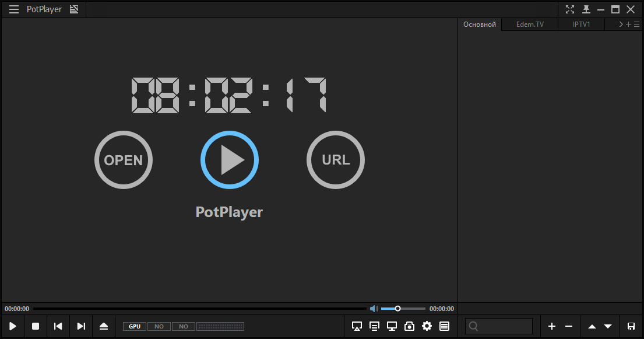This screenshot has width=644, height=339.
Task: Click the audio level meter bar
Action: tap(220, 326)
